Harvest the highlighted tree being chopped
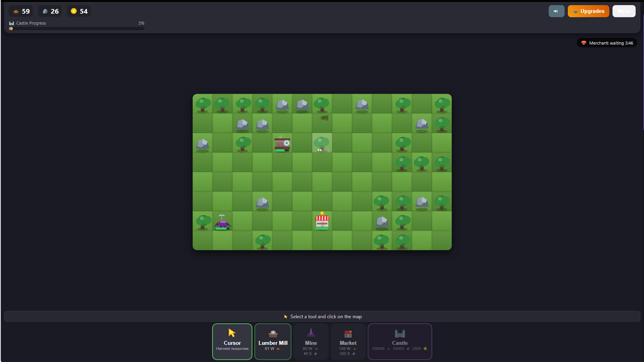Image resolution: width=644 pixels, height=362 pixels. (322, 143)
